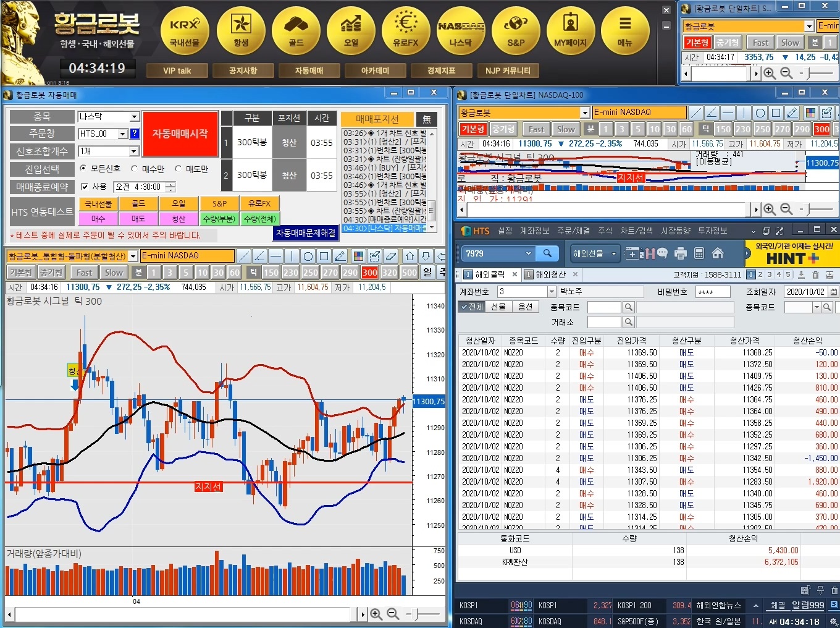Open the 국내선물 KRX icon in top bar
Viewport: 840px width, 628px height.
pyautogui.click(x=185, y=31)
